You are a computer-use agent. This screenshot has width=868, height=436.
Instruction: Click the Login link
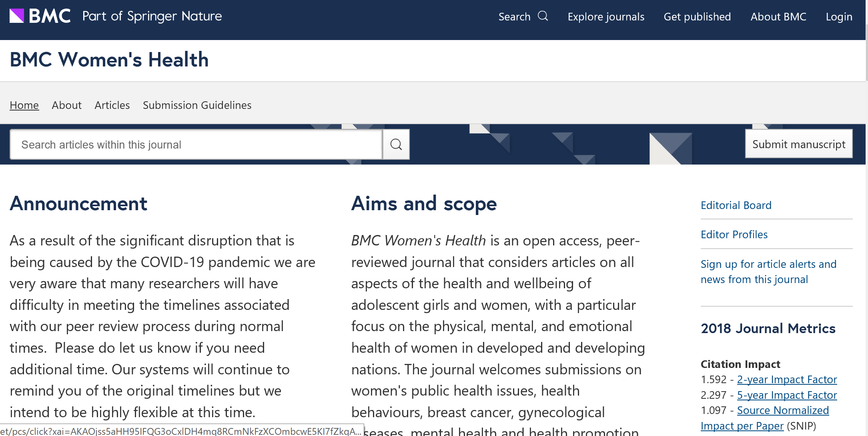pos(839,17)
